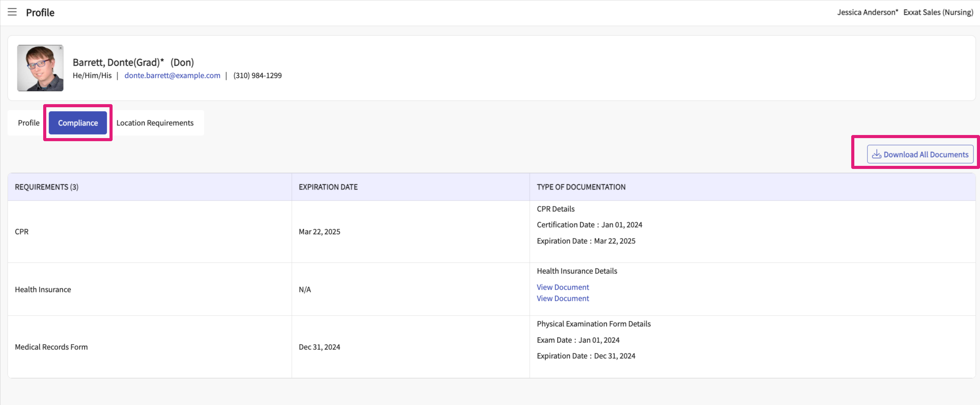
Task: Click the Jessica Anderson user name
Action: (x=867, y=12)
